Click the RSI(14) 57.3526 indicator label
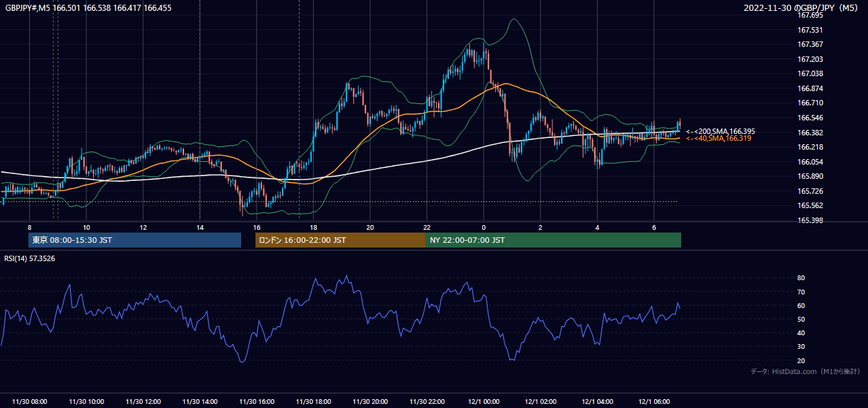 pyautogui.click(x=30, y=258)
